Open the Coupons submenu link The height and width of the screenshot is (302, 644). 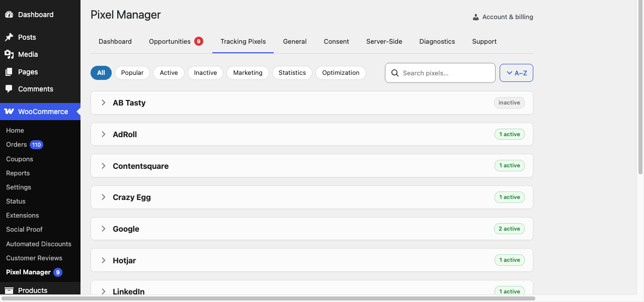pos(20,159)
